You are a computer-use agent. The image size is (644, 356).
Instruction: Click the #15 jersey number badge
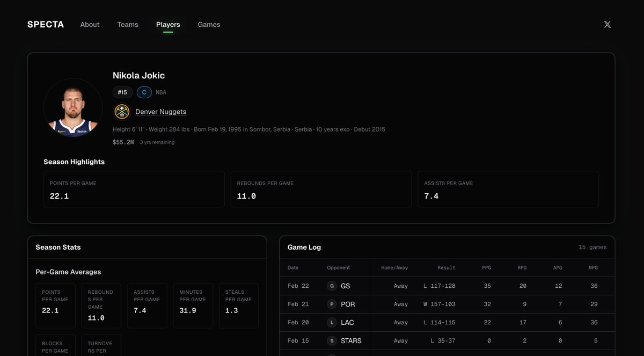(x=122, y=92)
